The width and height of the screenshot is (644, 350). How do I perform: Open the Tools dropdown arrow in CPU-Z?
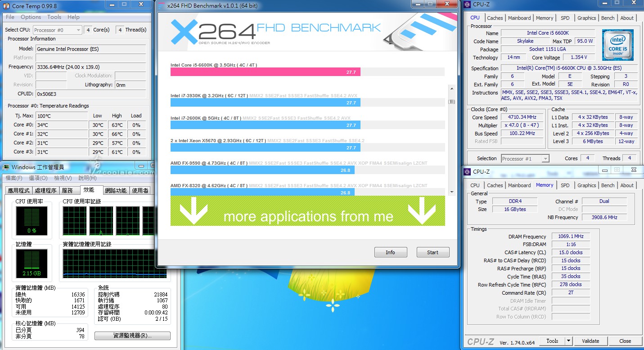569,341
